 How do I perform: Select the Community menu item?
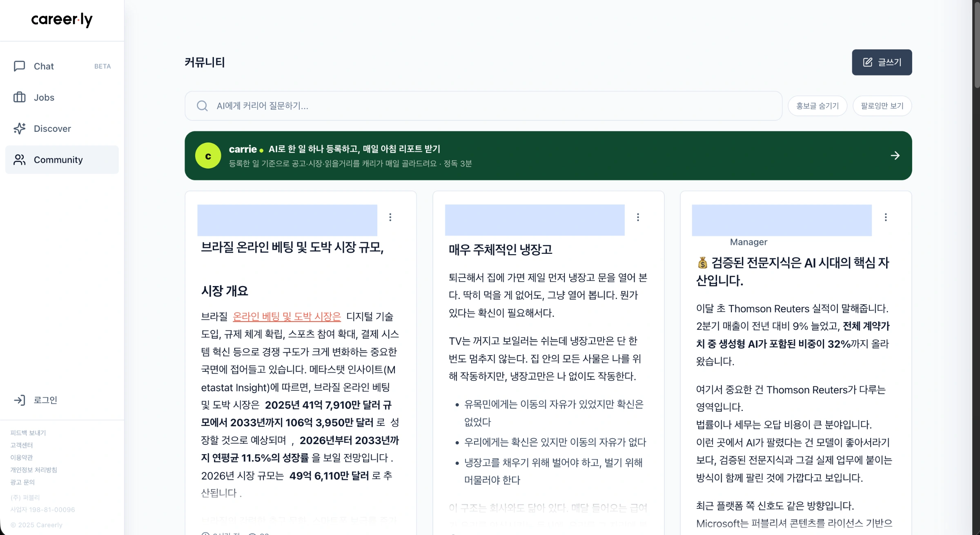[x=62, y=160]
